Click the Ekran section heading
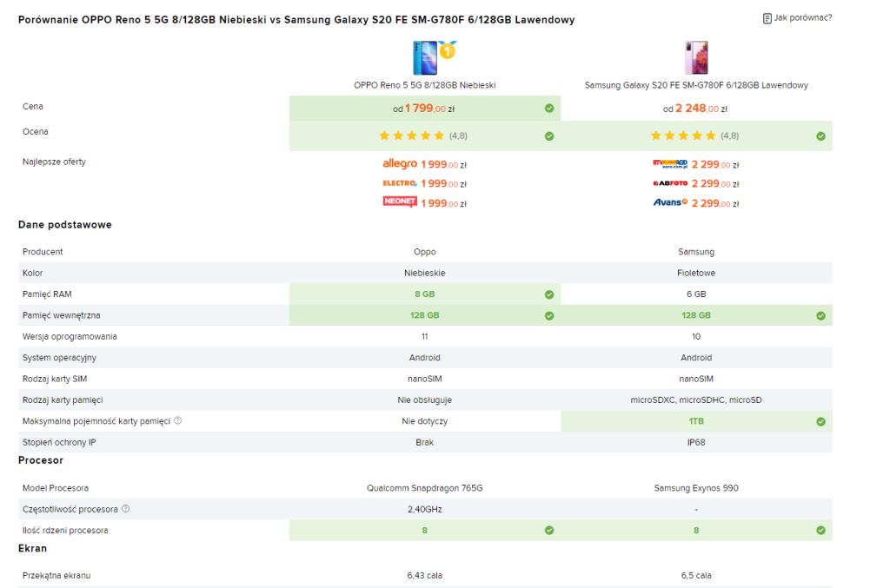 pos(32,548)
